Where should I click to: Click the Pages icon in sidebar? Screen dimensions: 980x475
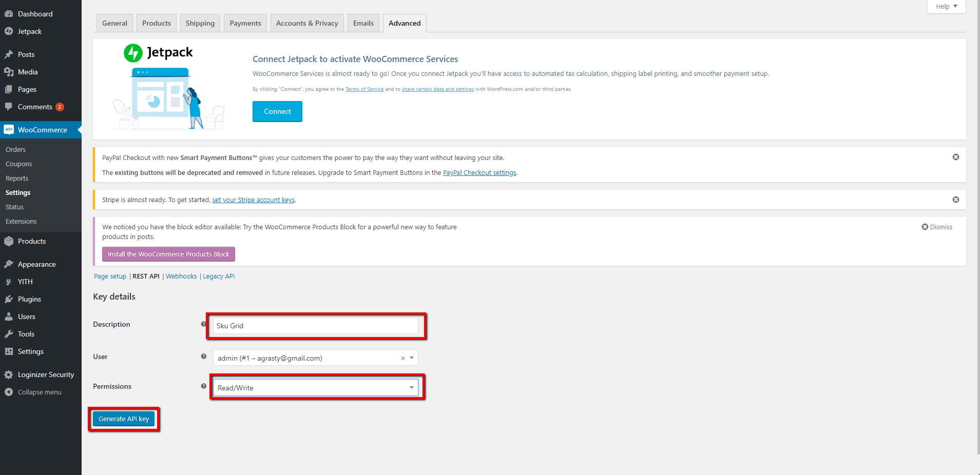pyautogui.click(x=9, y=89)
